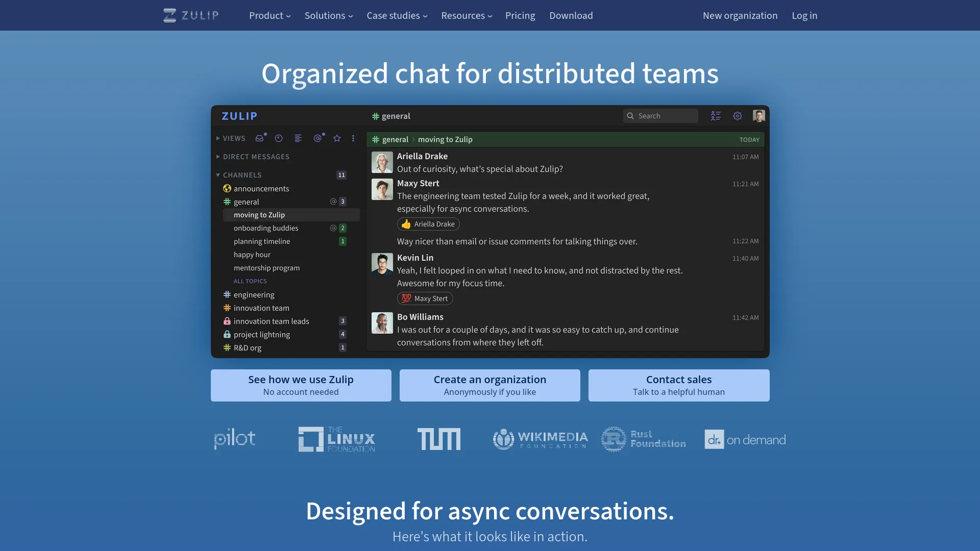The height and width of the screenshot is (551, 980).
Task: Click Log in
Action: point(804,15)
